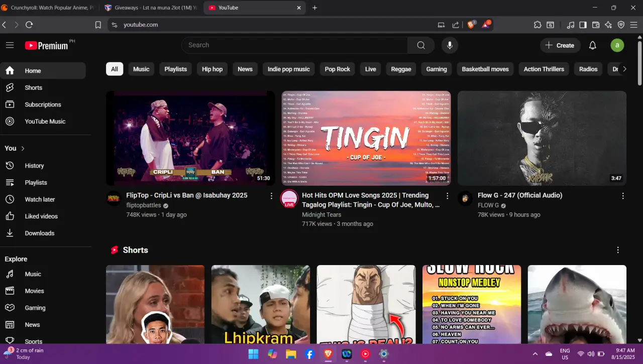Select the Hip hop filter chip
643x364 pixels.
[x=212, y=69]
